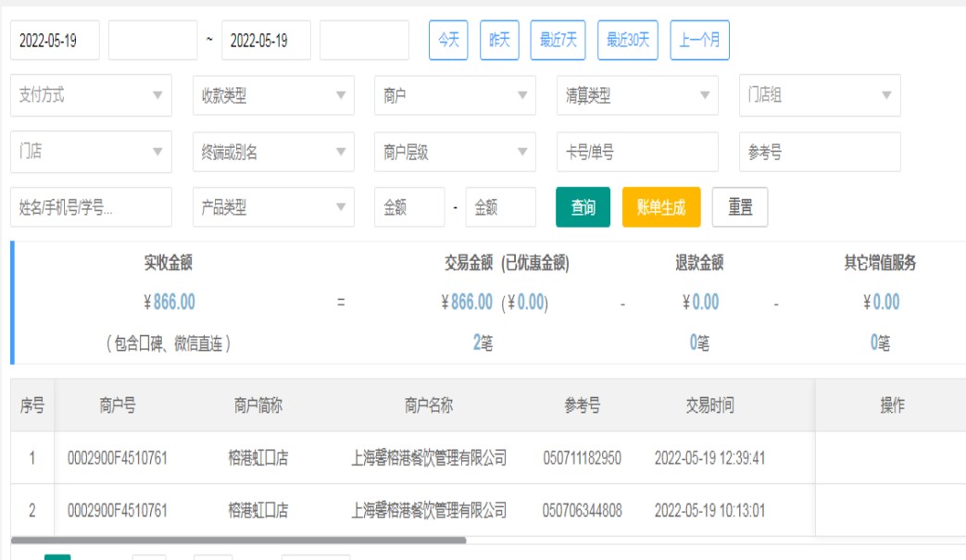The width and height of the screenshot is (966, 560).
Task: Click the horizontal scrollbar below the table
Action: click(238, 540)
